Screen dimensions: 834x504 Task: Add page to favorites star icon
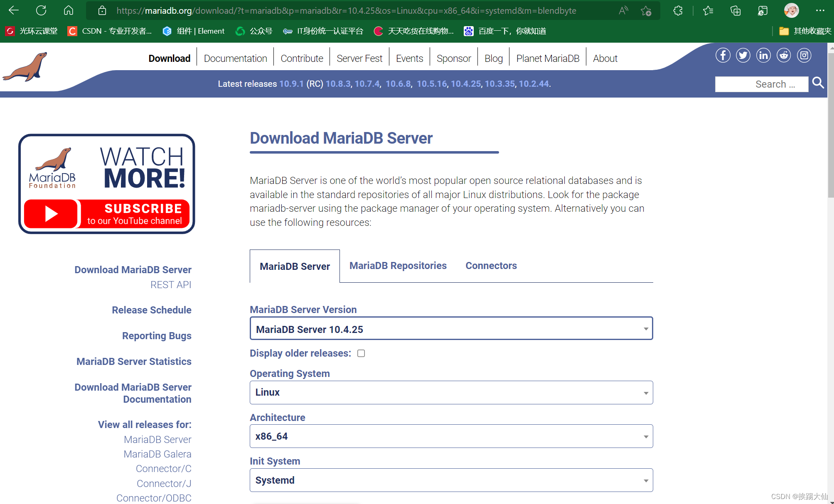pyautogui.click(x=646, y=11)
